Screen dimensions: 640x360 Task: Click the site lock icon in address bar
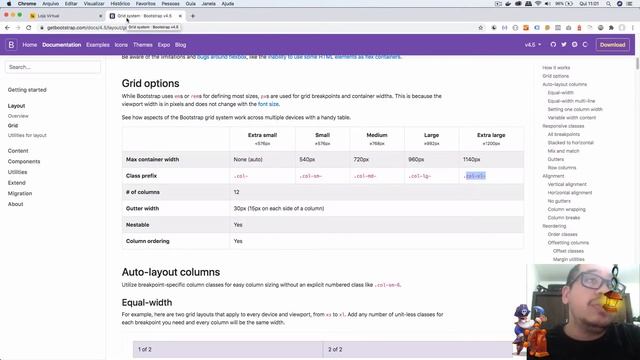pyautogui.click(x=42, y=28)
